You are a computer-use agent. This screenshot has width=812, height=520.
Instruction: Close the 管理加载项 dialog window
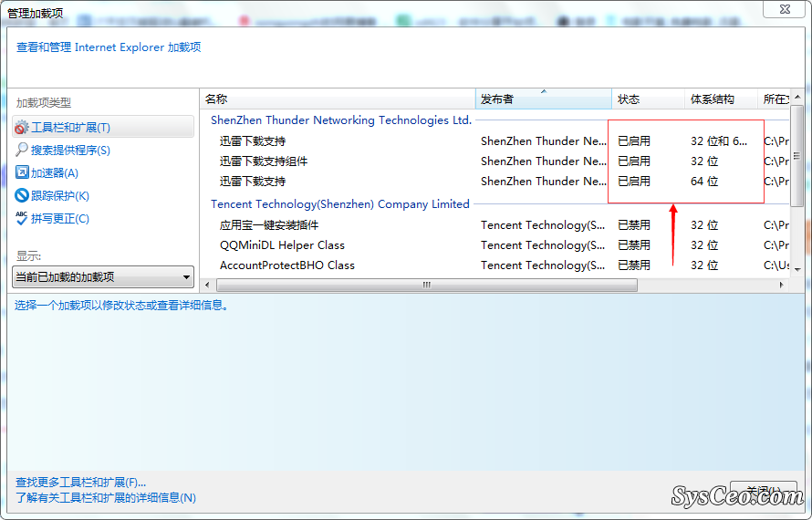(785, 9)
